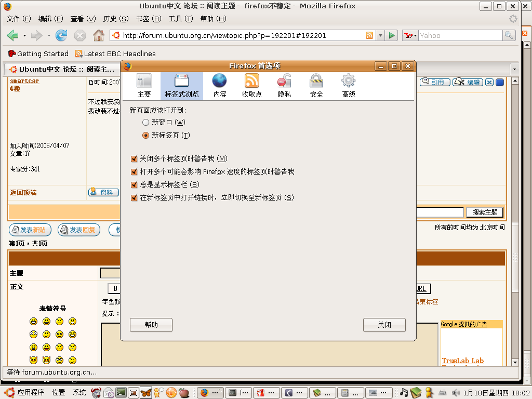Viewport: 532px width, 399px height.
Task: Click the RSS feed icon in address bar
Action: pyautogui.click(x=369, y=35)
